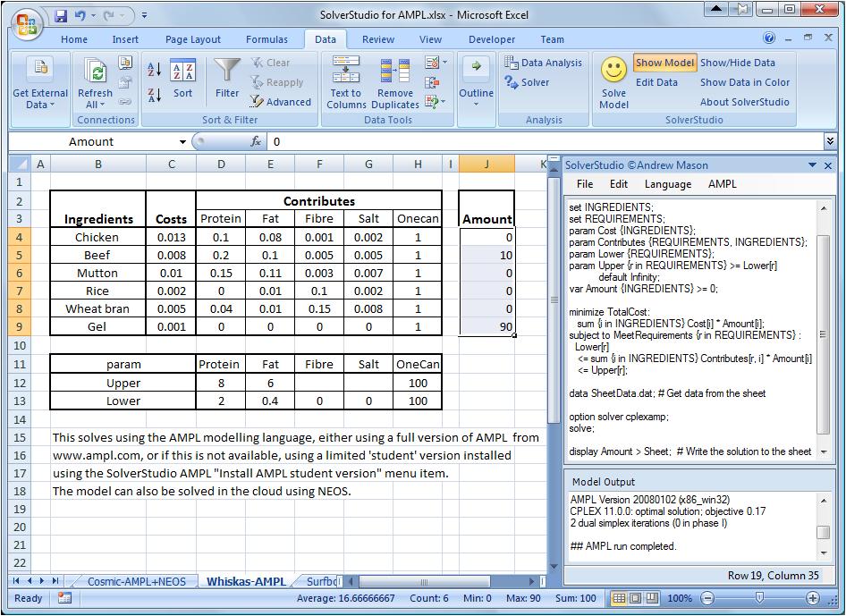Select the Cosmic-AMPL+NEOS sheet tab
This screenshot has height=616, width=846.
click(x=136, y=580)
